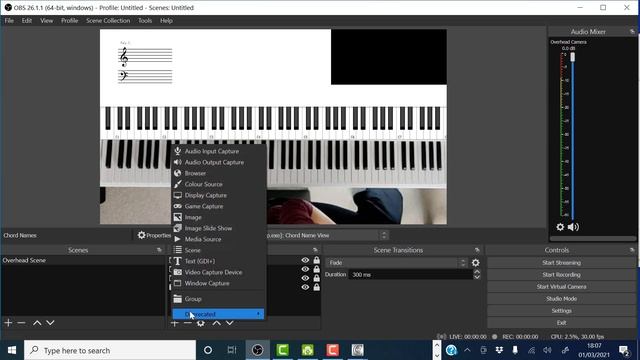Viewport: 640px width, 360px height.
Task: Move selected source up in Sources toolbar
Action: point(216,323)
